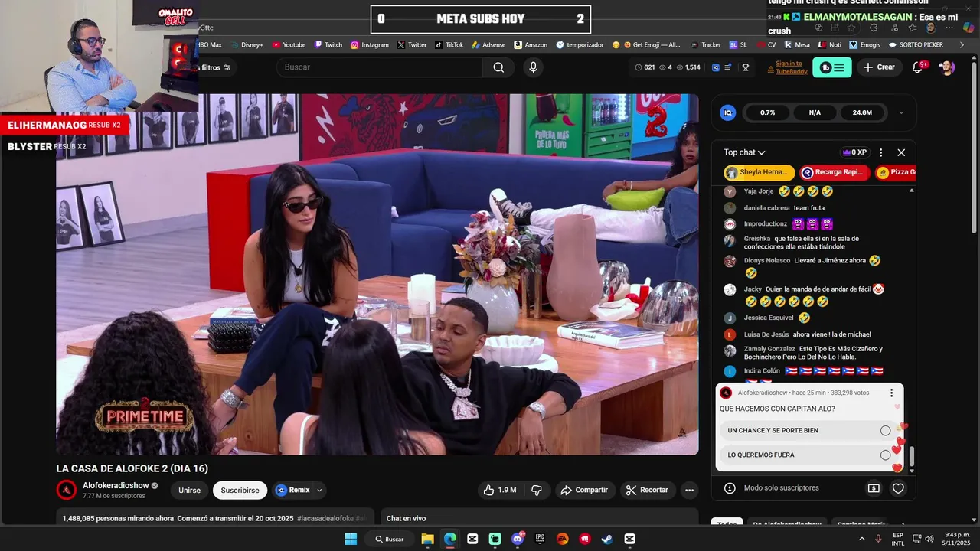Show hidden tray icons chevron
The height and width of the screenshot is (551, 980).
click(862, 539)
